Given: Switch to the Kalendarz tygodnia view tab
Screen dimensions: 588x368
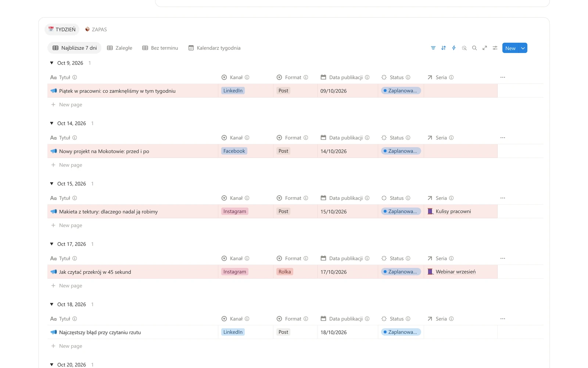Looking at the screenshot, I should tap(215, 48).
